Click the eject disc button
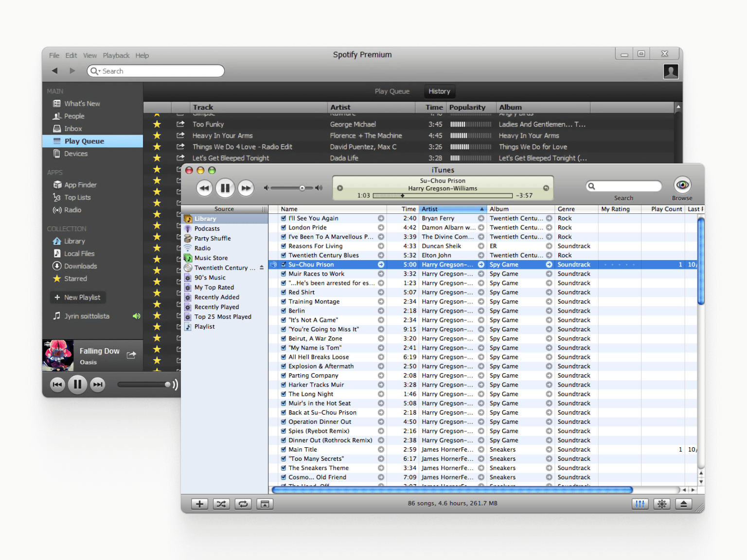The image size is (747, 560). tap(683, 504)
